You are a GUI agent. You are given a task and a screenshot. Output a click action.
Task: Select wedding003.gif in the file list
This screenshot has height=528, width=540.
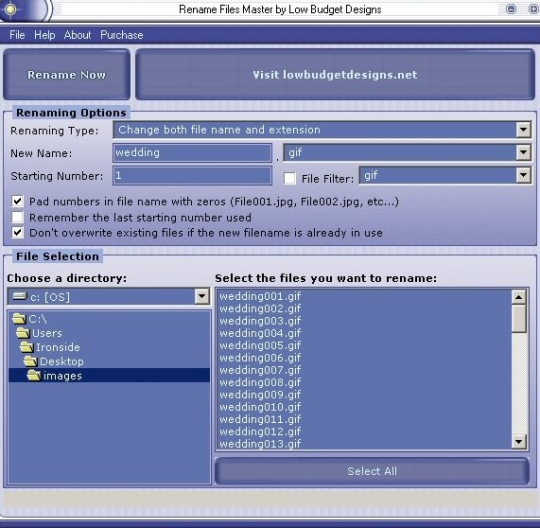pos(364,321)
